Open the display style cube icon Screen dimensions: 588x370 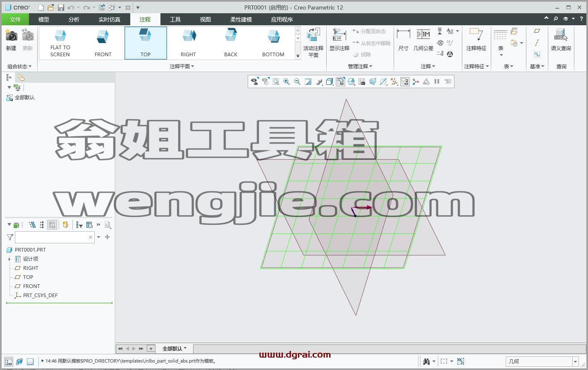(330, 82)
